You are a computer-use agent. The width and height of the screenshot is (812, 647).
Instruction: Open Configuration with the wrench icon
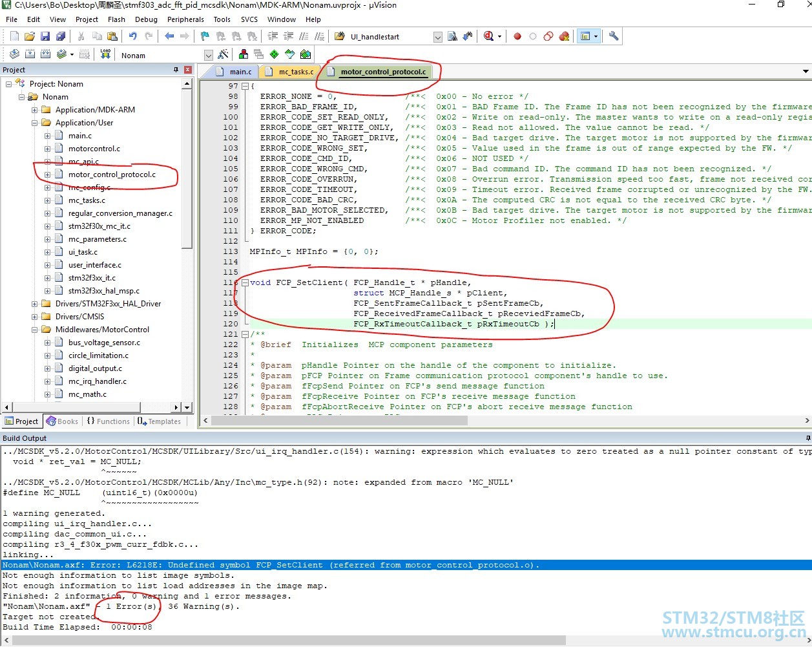614,36
